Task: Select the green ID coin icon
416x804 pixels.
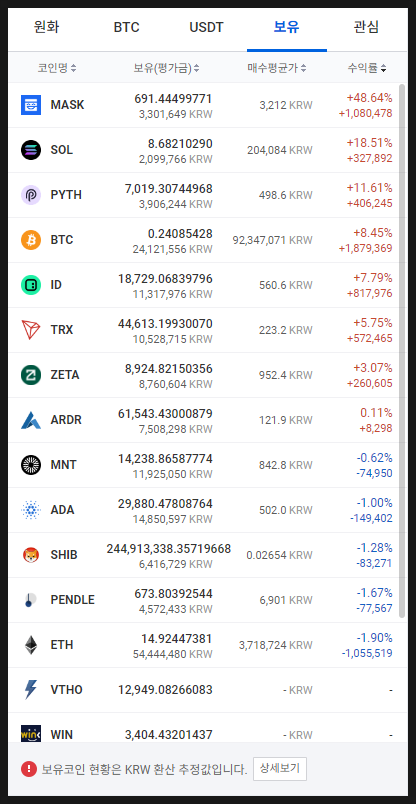Action: pos(31,285)
